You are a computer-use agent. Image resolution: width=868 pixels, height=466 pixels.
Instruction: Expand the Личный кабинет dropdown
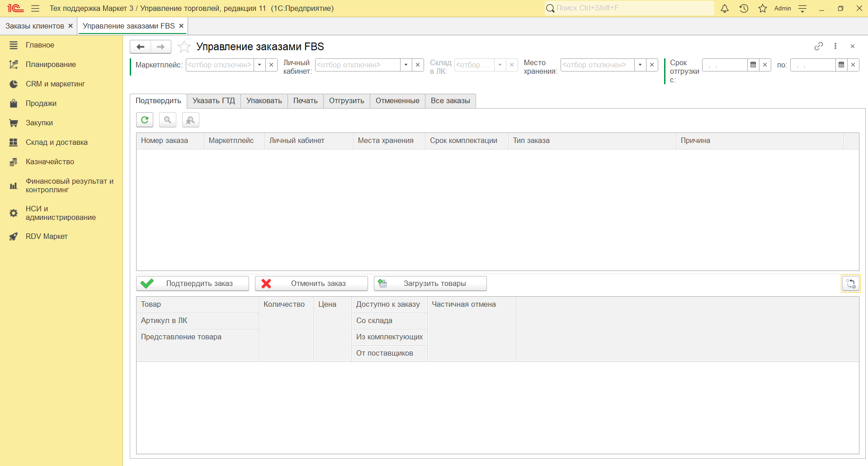click(x=406, y=65)
